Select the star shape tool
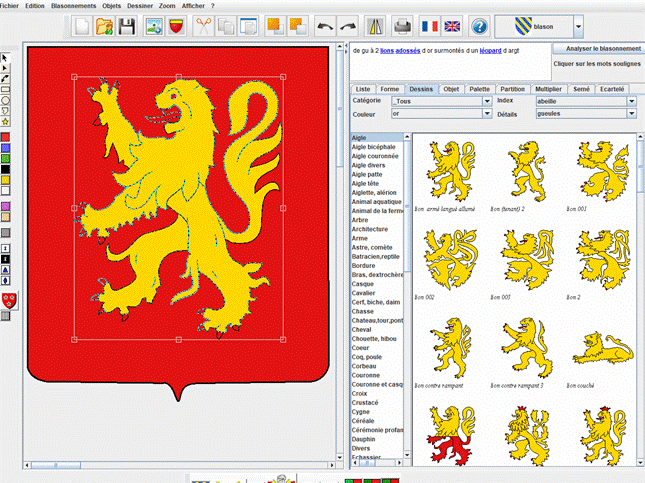Image resolution: width=645 pixels, height=483 pixels. [x=6, y=122]
